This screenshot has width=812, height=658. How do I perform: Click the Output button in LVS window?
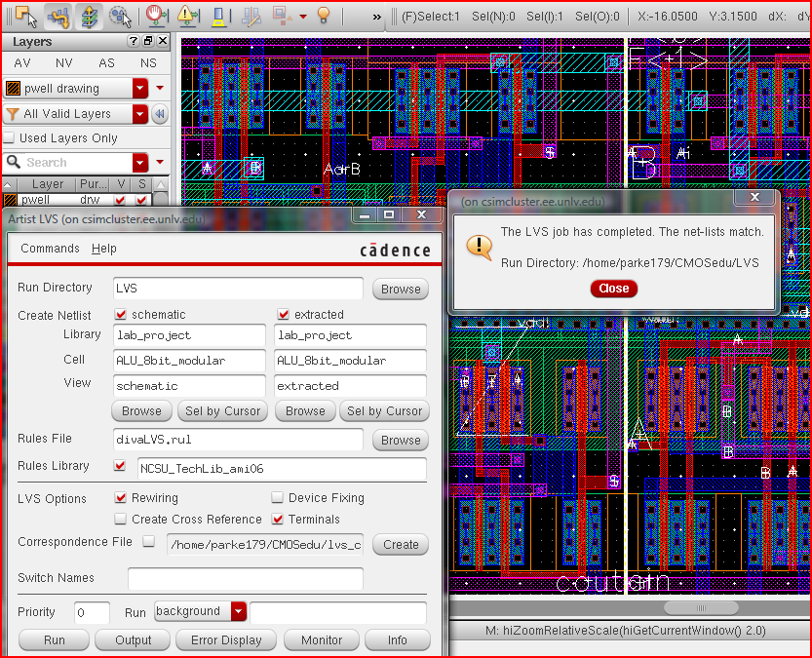(134, 640)
